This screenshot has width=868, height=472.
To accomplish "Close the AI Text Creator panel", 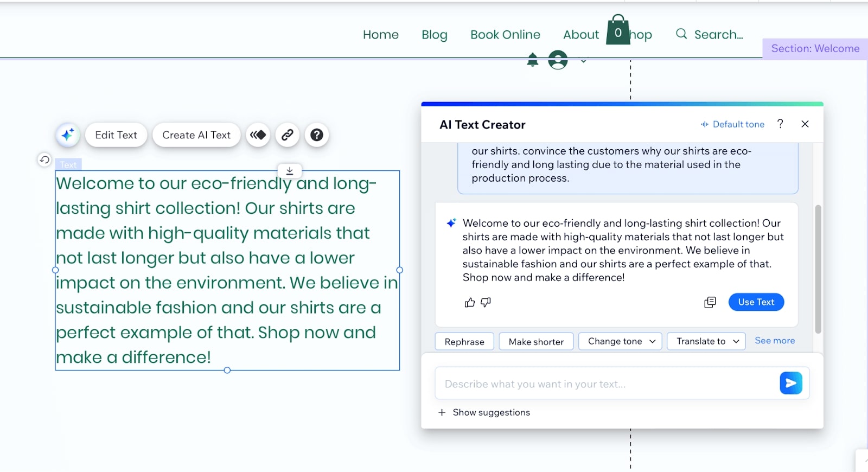I will point(805,124).
